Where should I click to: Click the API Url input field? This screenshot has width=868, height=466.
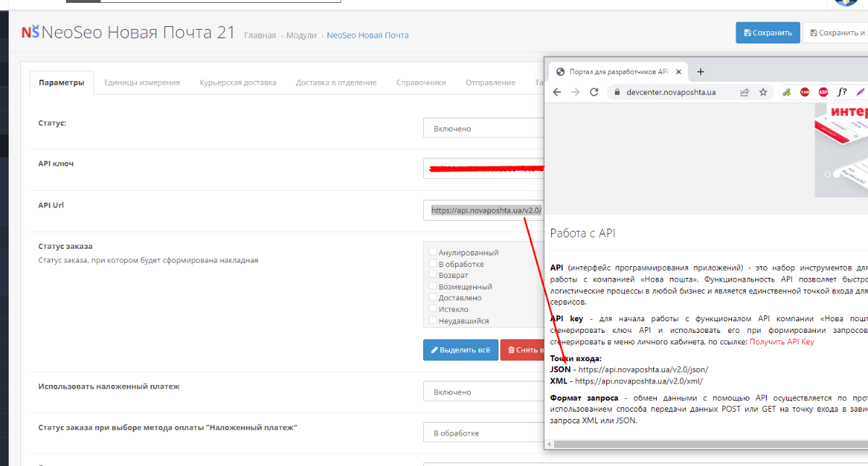point(484,210)
